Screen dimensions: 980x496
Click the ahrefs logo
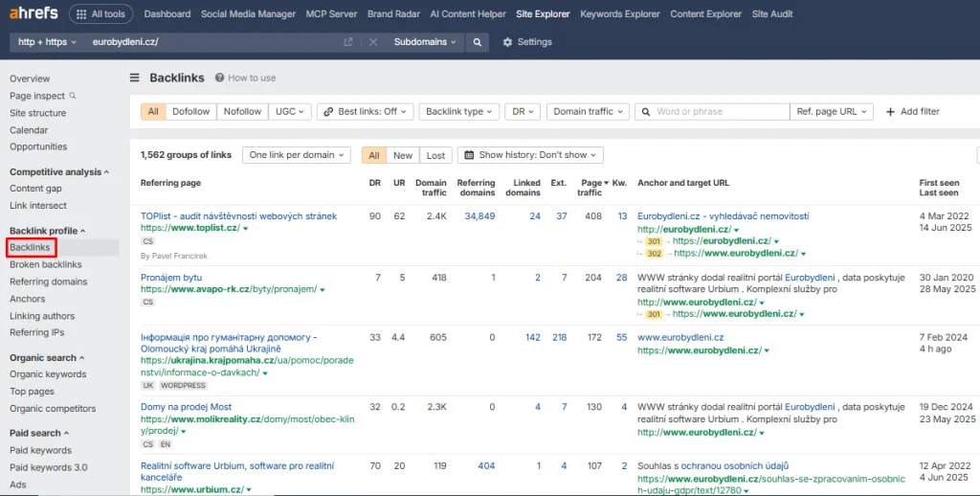33,13
